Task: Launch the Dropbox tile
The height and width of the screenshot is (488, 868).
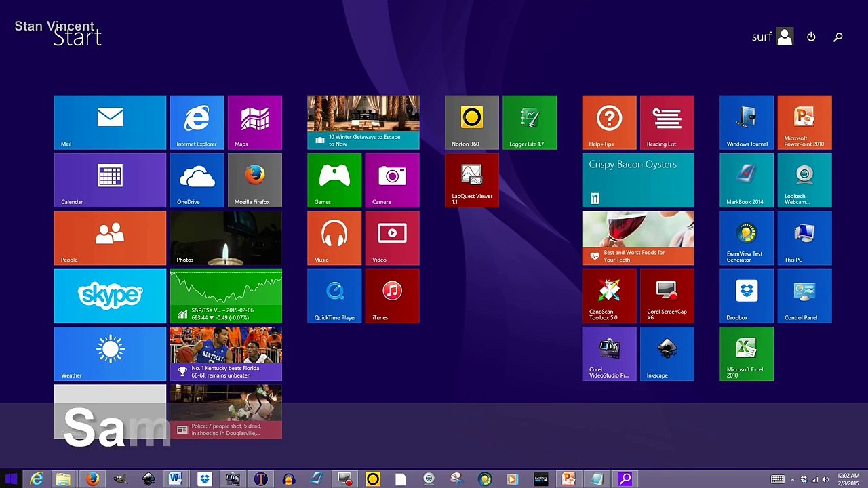Action: [746, 296]
